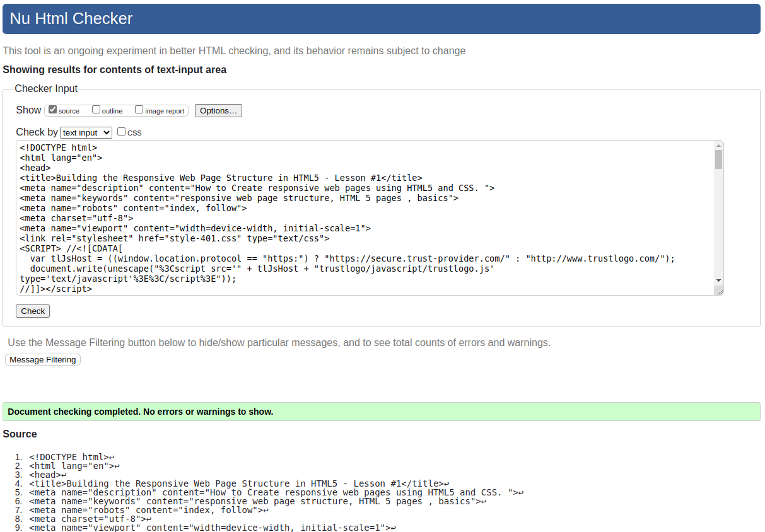Click the link rel="stylesheet" line in textarea
This screenshot has width=765, height=532.
pos(175,238)
